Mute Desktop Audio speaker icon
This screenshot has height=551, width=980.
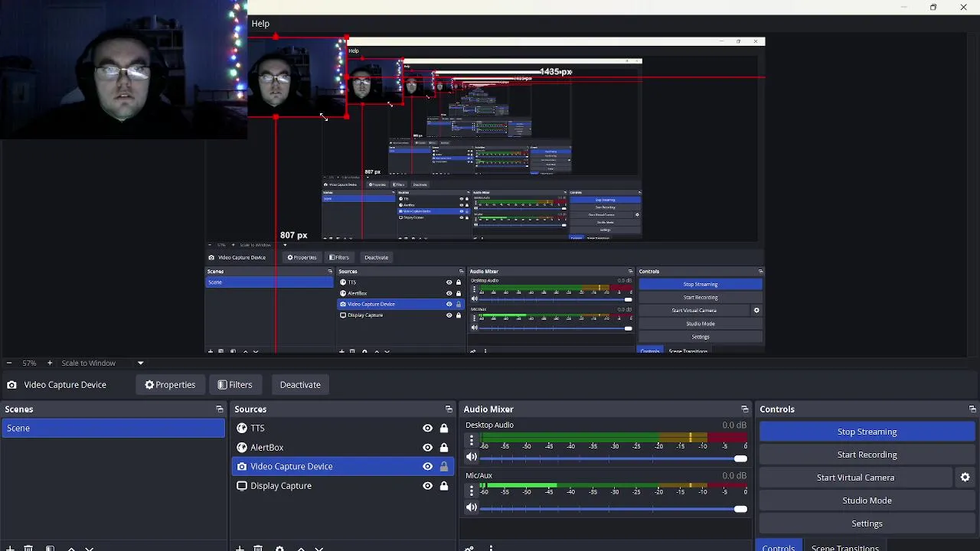tap(472, 458)
